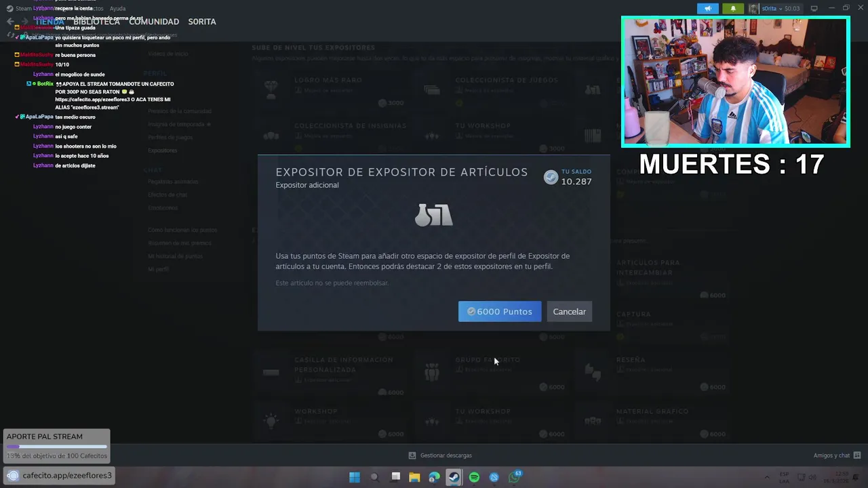Open Steam announcements megaphone icon
The image size is (868, 488).
coord(708,8)
